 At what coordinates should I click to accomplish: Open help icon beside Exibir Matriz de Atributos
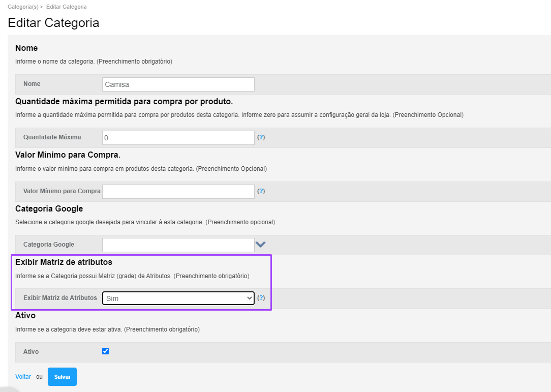pyautogui.click(x=261, y=298)
